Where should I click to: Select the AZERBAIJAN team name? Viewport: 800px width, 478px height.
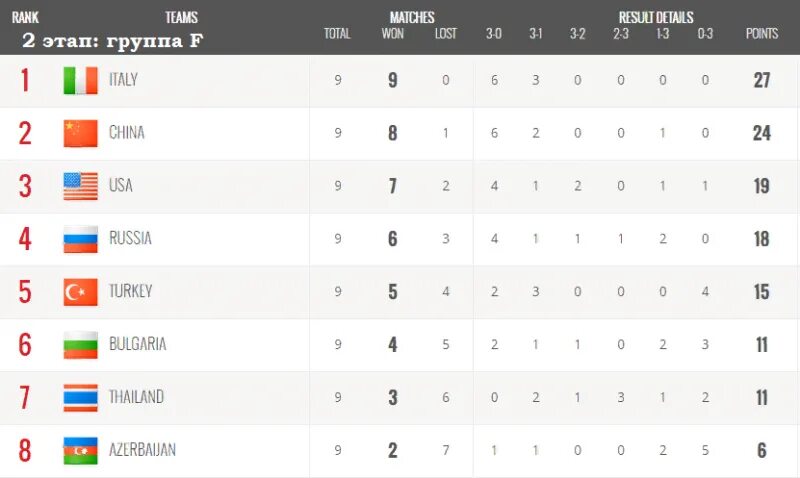tap(142, 451)
